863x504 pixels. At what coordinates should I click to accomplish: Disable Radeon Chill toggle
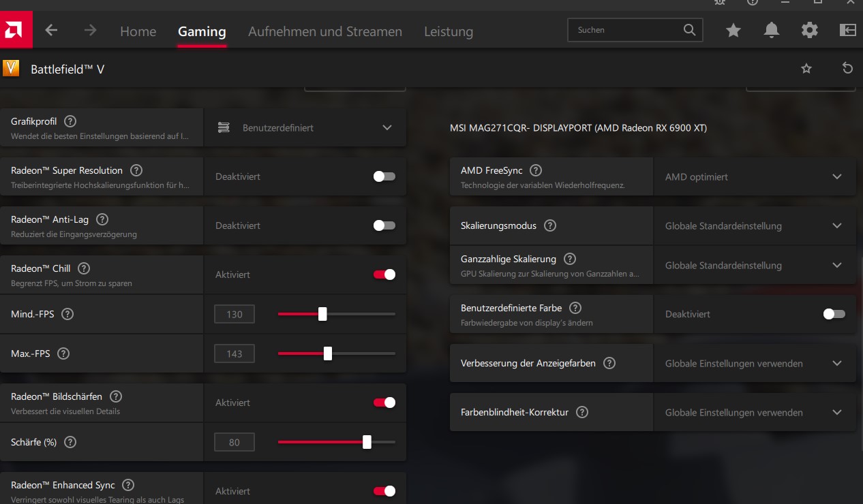[x=384, y=274]
